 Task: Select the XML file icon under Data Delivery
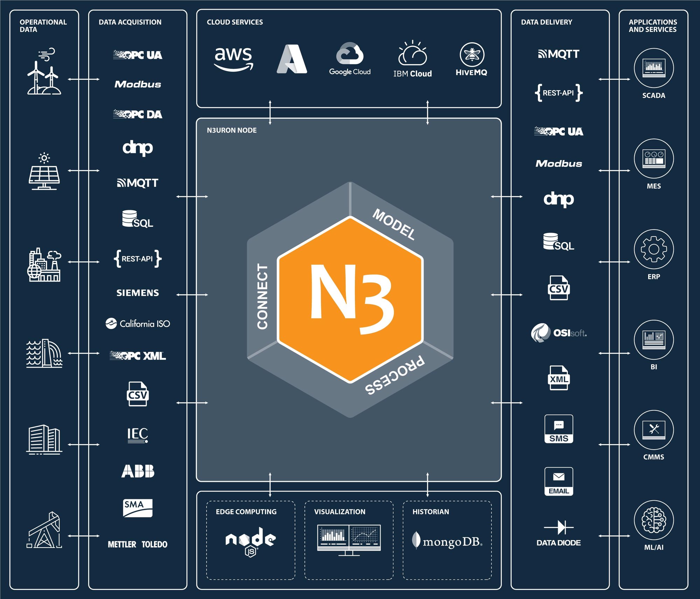click(559, 378)
